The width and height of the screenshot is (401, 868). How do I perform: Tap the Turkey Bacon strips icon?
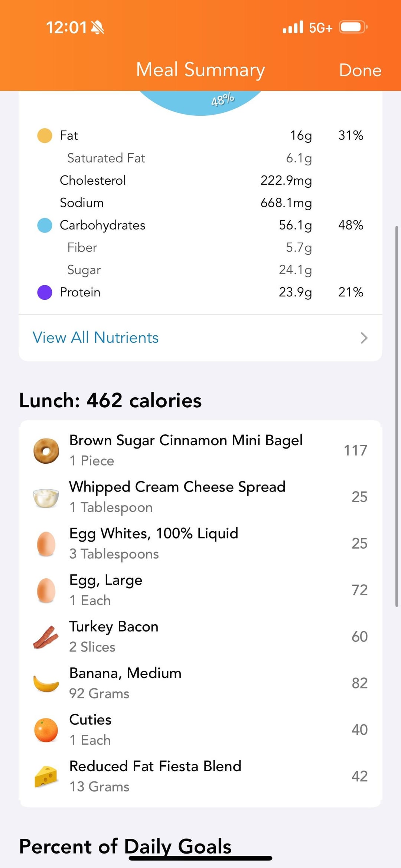[46, 637]
